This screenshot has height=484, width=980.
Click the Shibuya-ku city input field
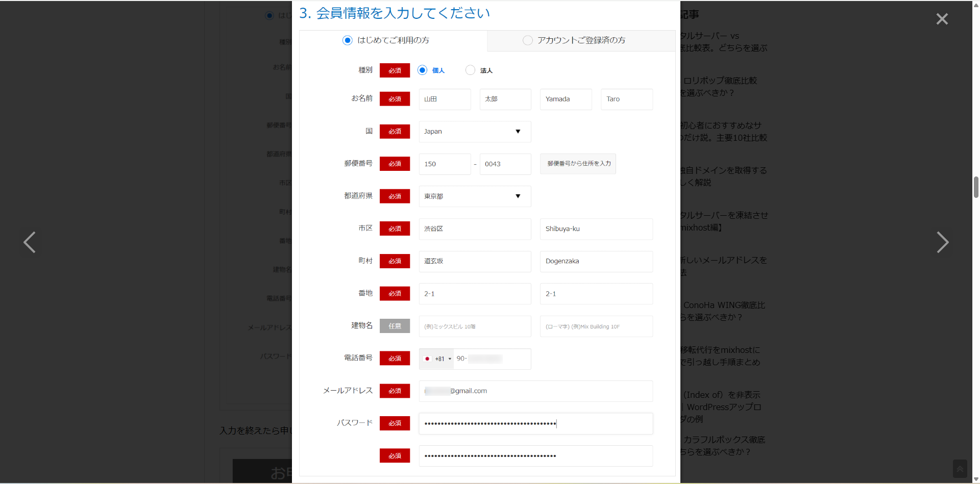coord(596,229)
